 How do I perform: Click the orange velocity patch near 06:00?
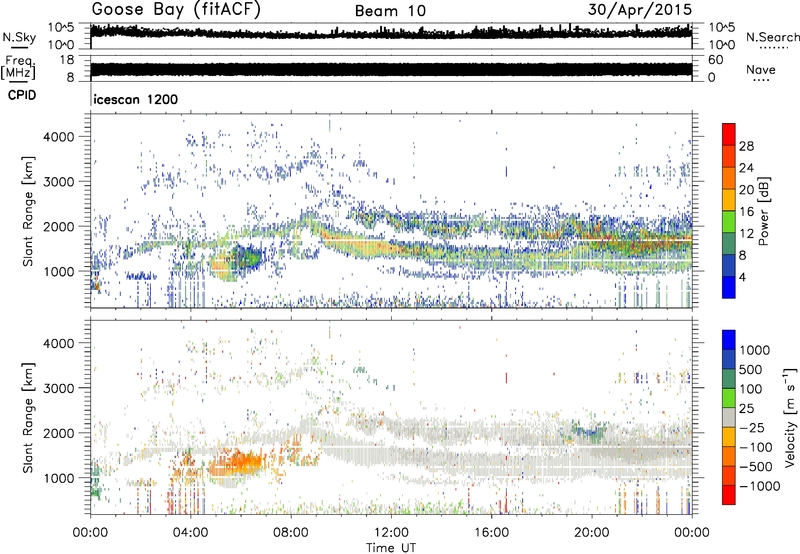point(237,463)
